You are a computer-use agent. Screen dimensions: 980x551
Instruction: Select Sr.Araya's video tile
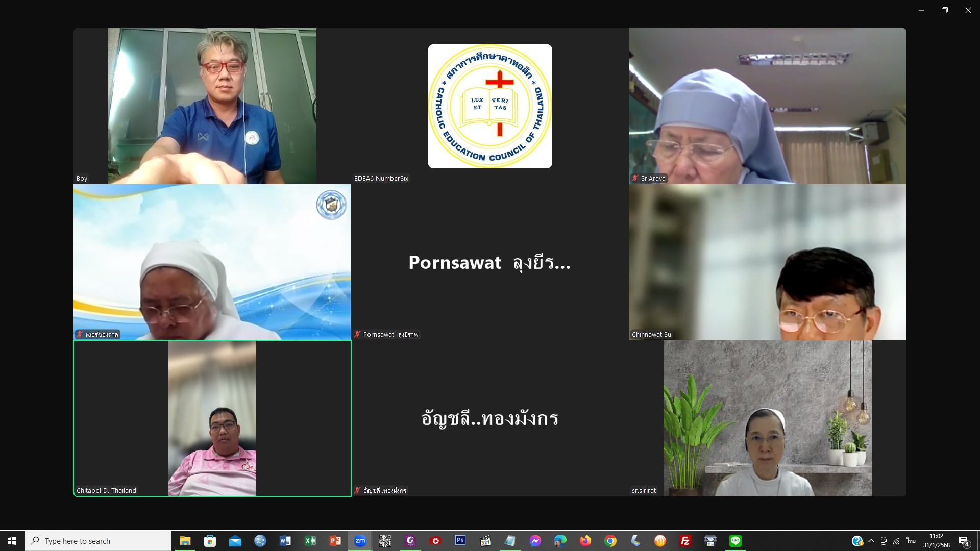point(768,106)
